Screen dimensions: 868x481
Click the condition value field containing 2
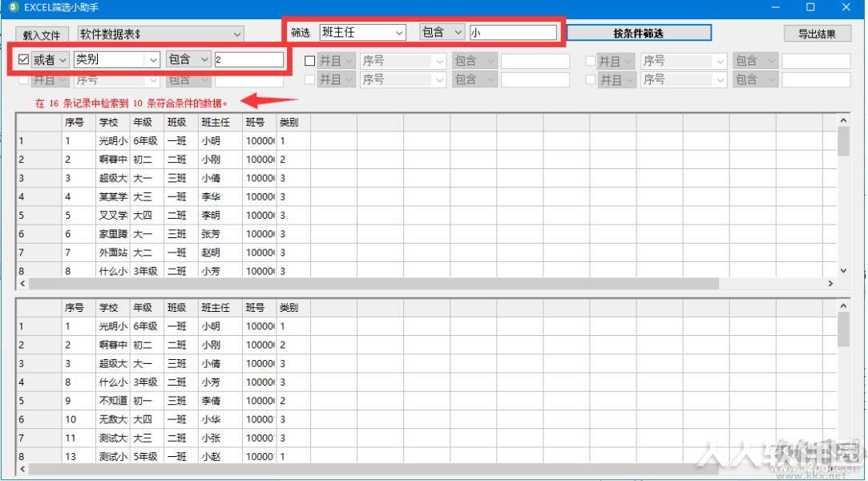[249, 59]
